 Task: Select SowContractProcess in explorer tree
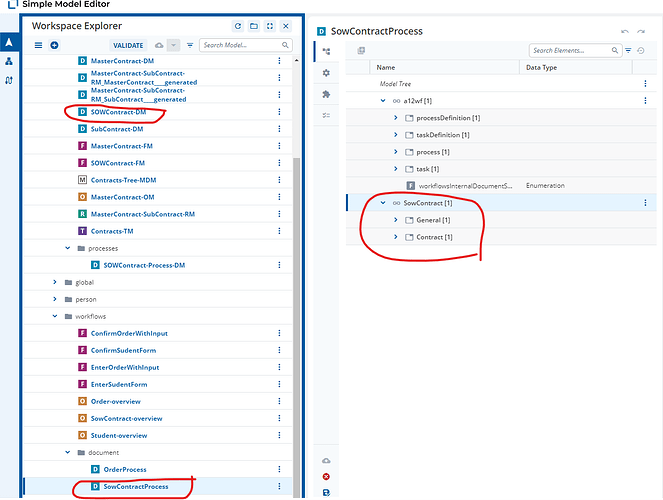[136, 486]
